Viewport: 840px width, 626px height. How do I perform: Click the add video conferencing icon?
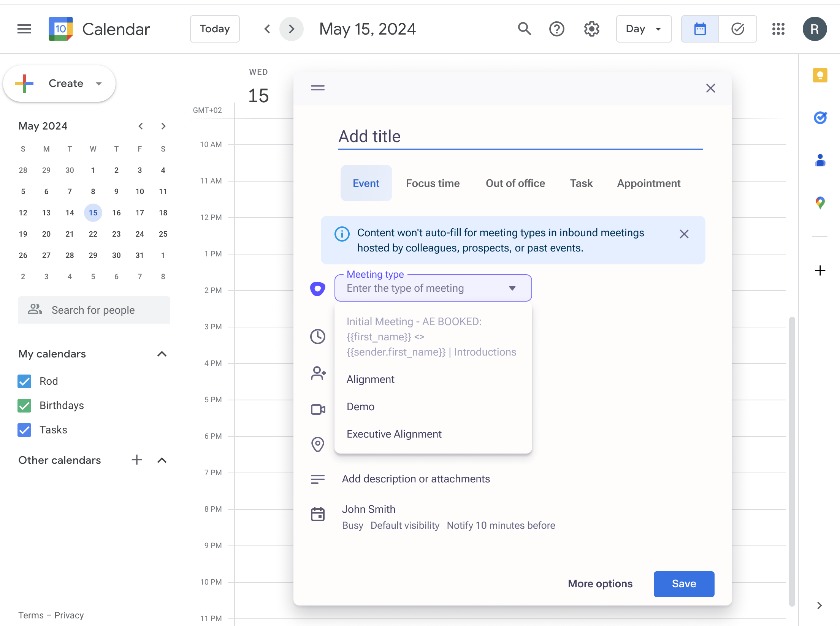[318, 409]
